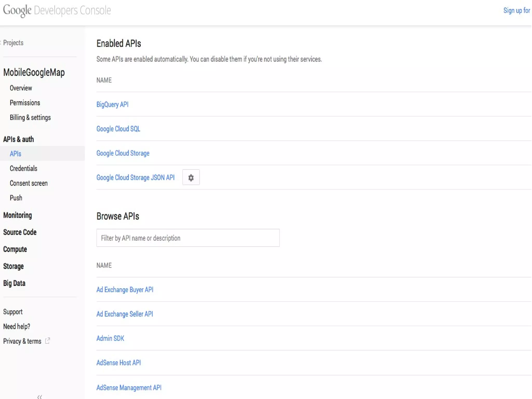Click the Google Developers Console logo

pos(57,10)
